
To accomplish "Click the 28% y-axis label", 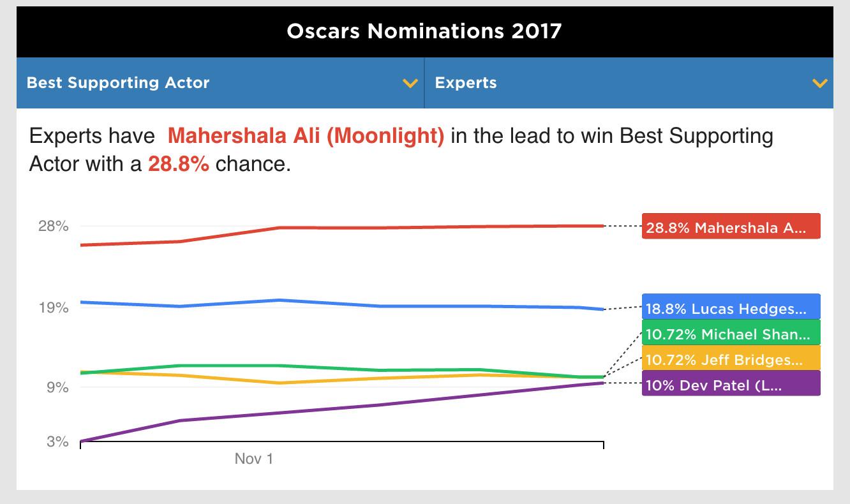I will pos(54,226).
